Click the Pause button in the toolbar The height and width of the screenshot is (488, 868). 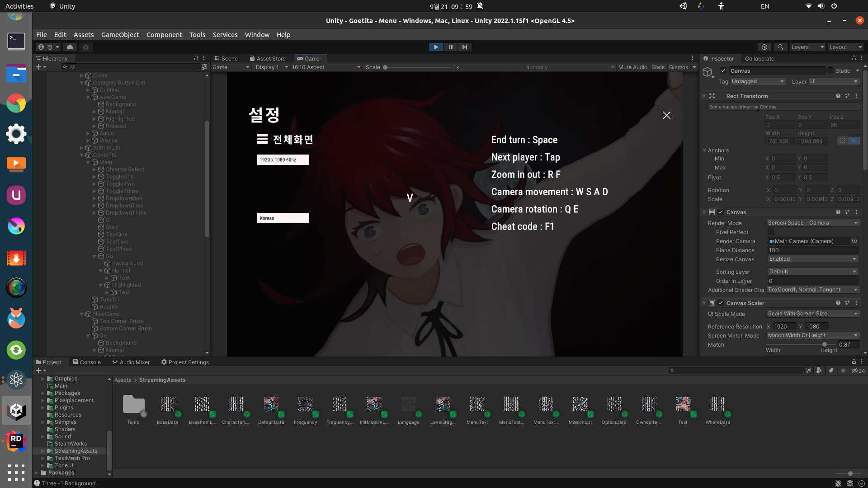click(450, 47)
